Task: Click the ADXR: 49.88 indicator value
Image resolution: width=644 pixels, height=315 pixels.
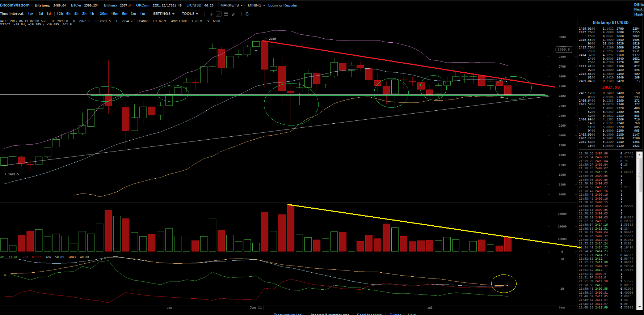Action: pyautogui.click(x=79, y=257)
